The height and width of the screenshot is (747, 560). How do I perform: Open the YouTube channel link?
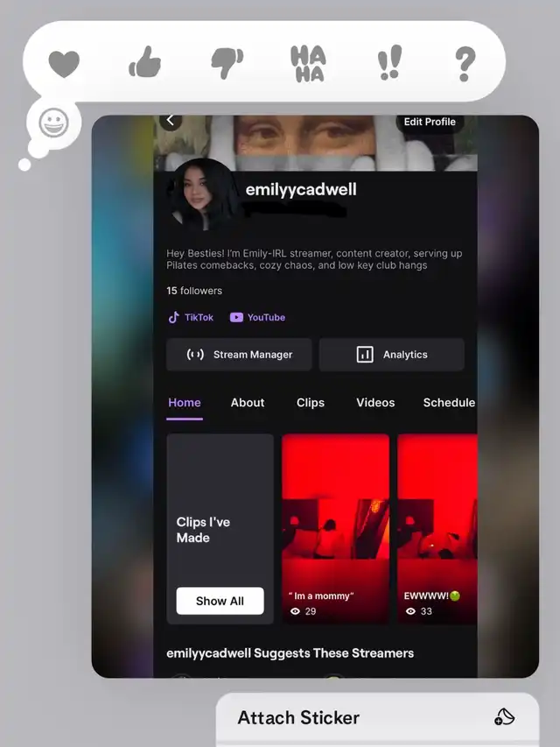click(257, 317)
